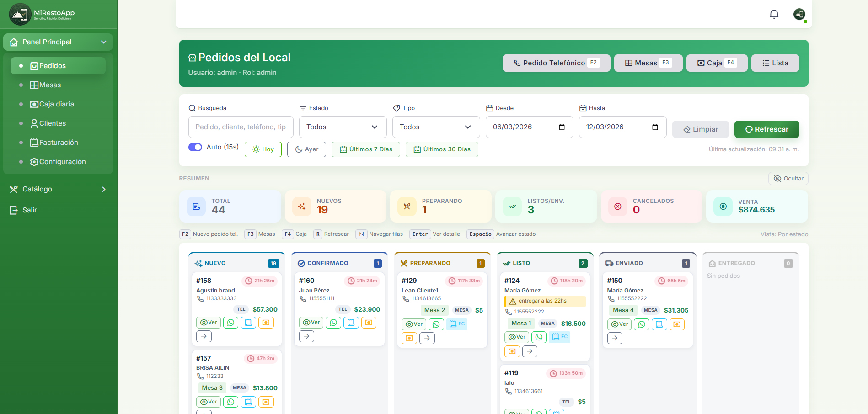
Task: Go to Pedidos in the sidebar
Action: pos(58,66)
